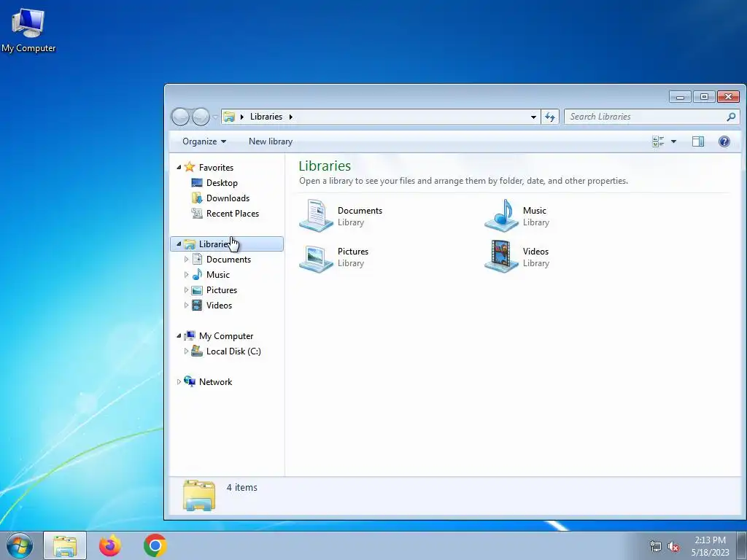Image resolution: width=747 pixels, height=560 pixels.
Task: Open Recent Places under Favorites
Action: 233,214
